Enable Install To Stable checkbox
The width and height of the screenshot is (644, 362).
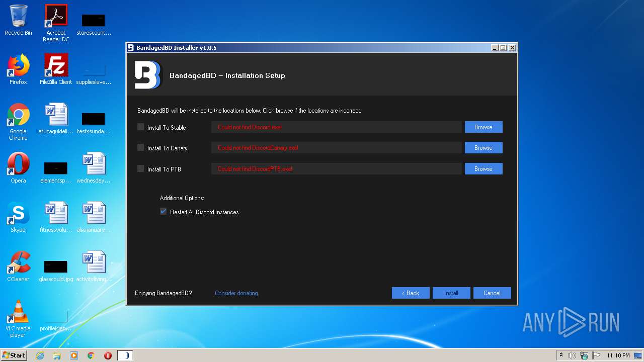coord(141,127)
